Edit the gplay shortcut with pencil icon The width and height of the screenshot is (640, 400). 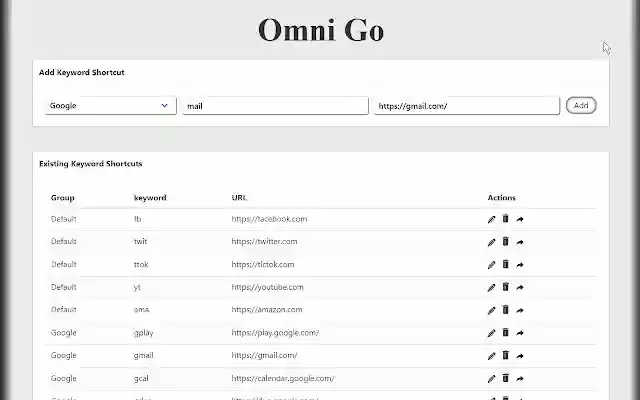point(491,333)
